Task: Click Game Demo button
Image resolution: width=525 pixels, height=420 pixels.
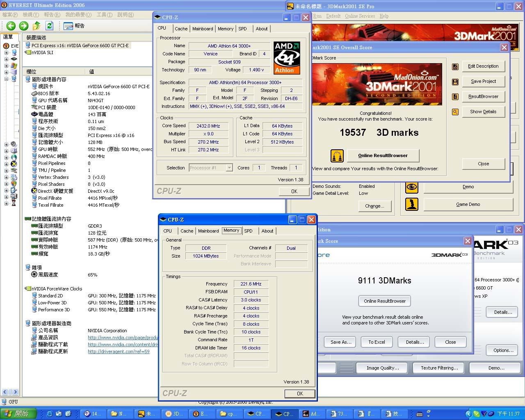Action: (x=468, y=204)
